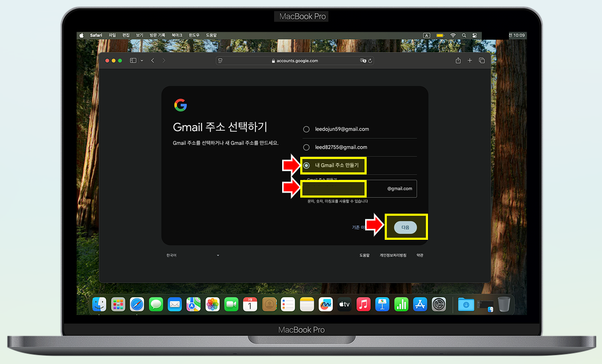The height and width of the screenshot is (364, 602).
Task: Open Numbers in the Dock
Action: 401,305
